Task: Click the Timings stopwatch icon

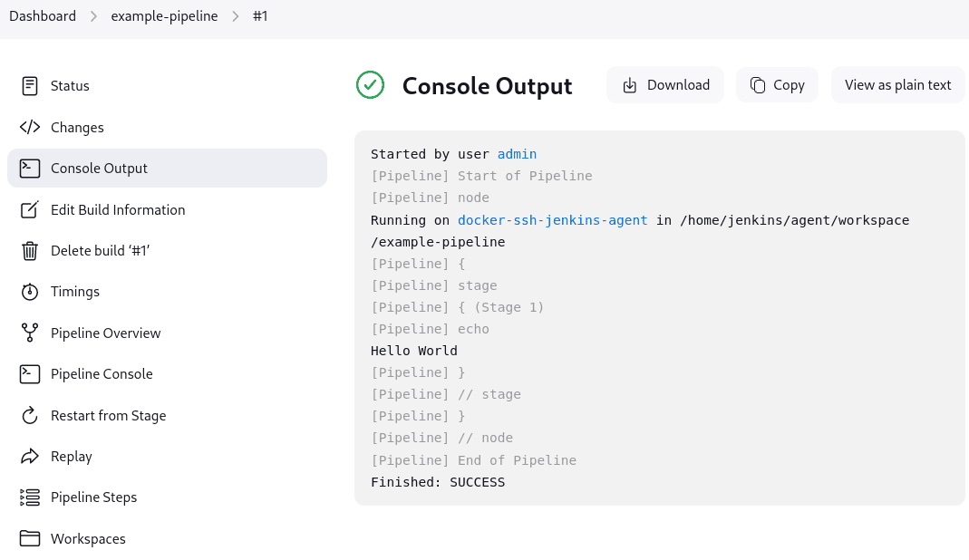Action: pos(30,292)
